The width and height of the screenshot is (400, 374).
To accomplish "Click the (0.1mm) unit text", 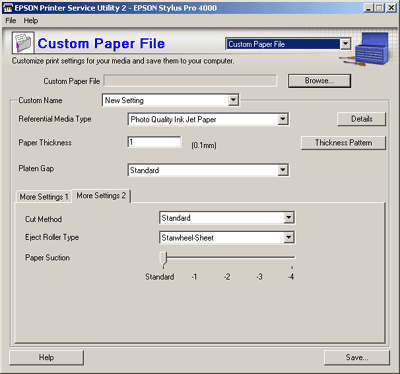I will pyautogui.click(x=204, y=145).
